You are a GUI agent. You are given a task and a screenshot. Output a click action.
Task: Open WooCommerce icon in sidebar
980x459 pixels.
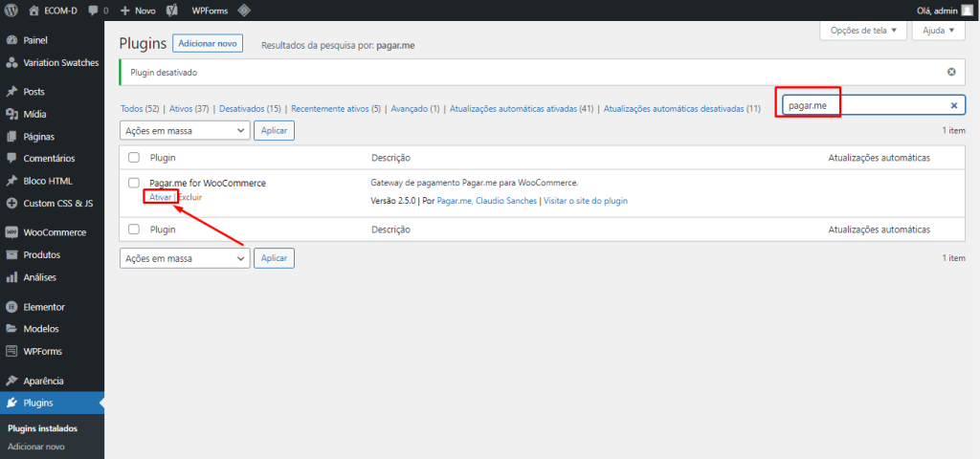coord(11,232)
